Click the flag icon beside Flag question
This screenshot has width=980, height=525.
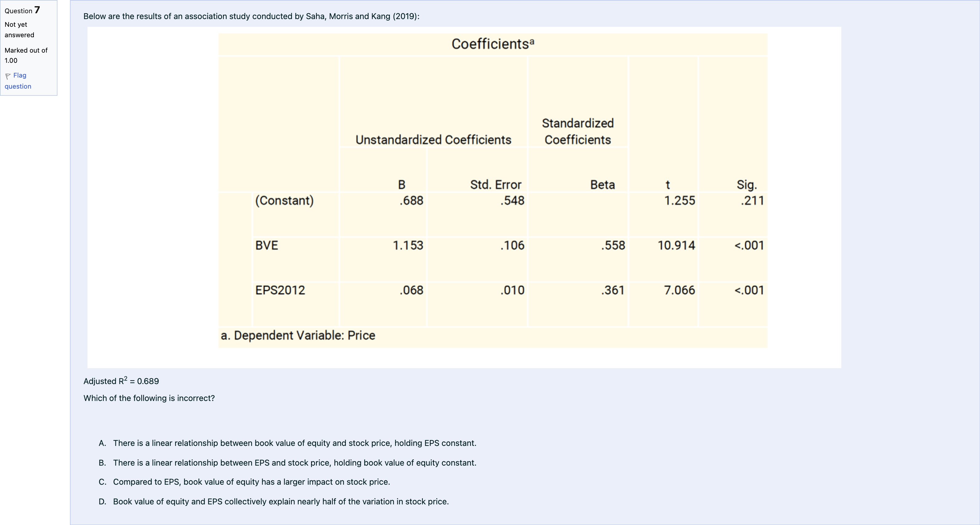click(x=8, y=76)
